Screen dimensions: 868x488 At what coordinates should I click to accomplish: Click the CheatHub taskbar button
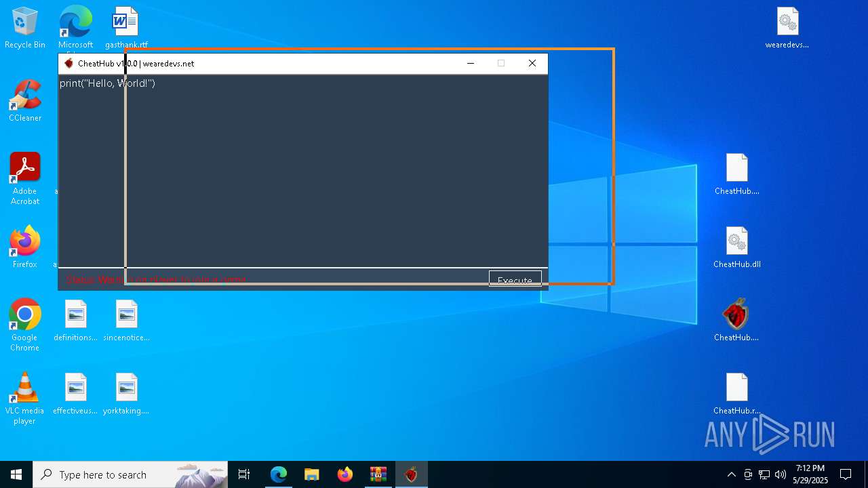412,474
